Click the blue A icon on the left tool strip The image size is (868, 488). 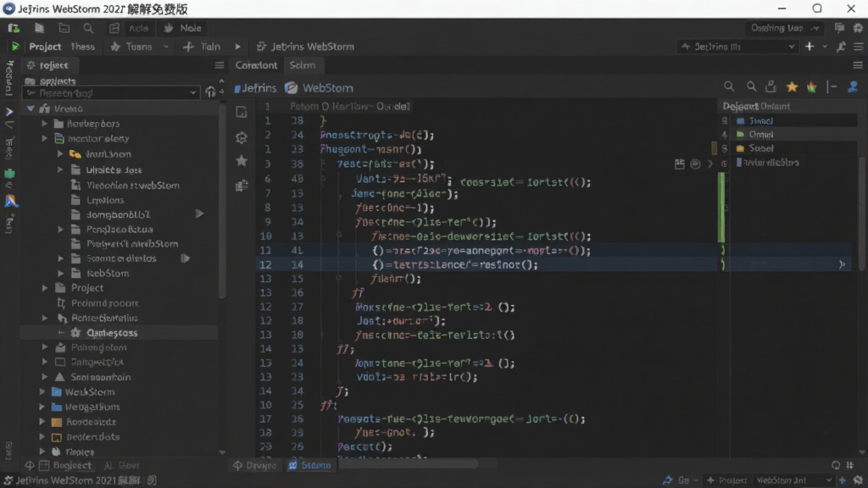coord(10,201)
